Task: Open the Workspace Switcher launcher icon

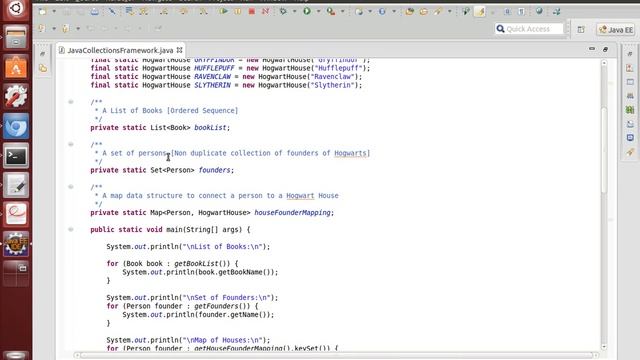Action: (16, 273)
